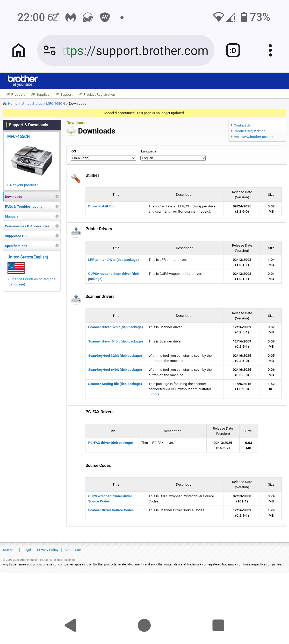Click the Not your product? link
Screen dimensions: 289x644
pos(24,185)
